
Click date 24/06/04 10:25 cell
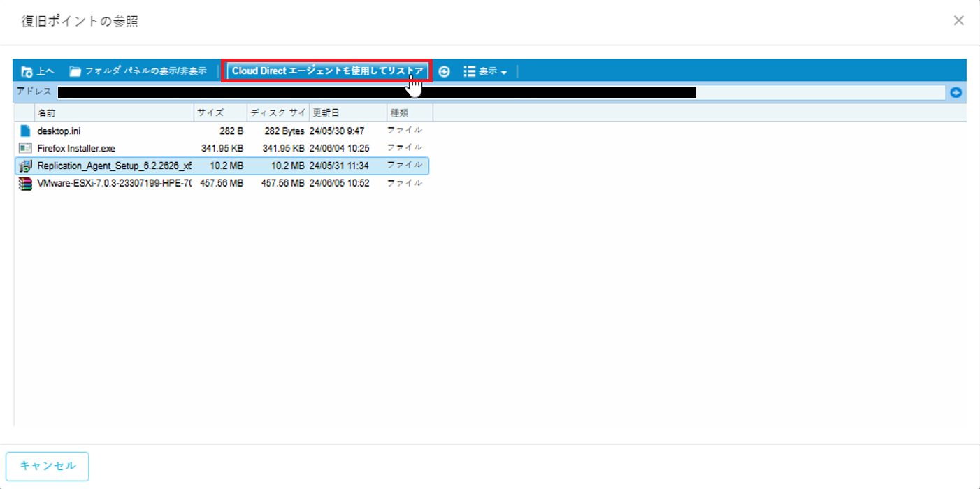340,148
